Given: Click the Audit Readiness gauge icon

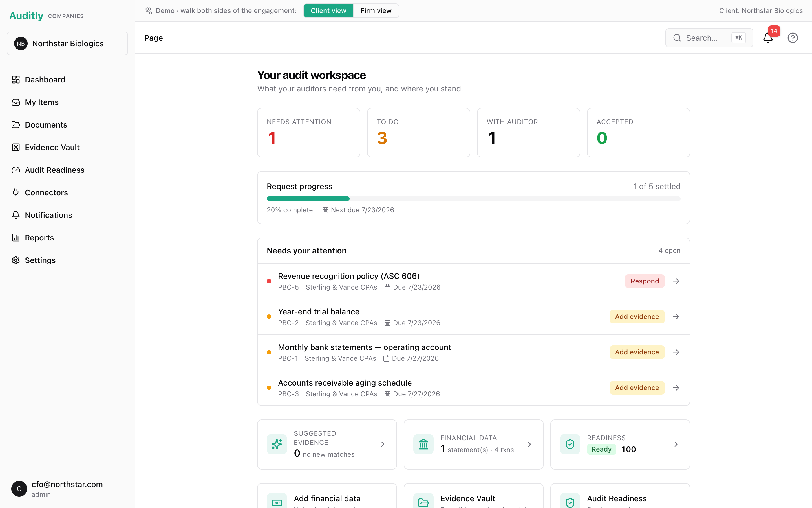Looking at the screenshot, I should point(16,170).
